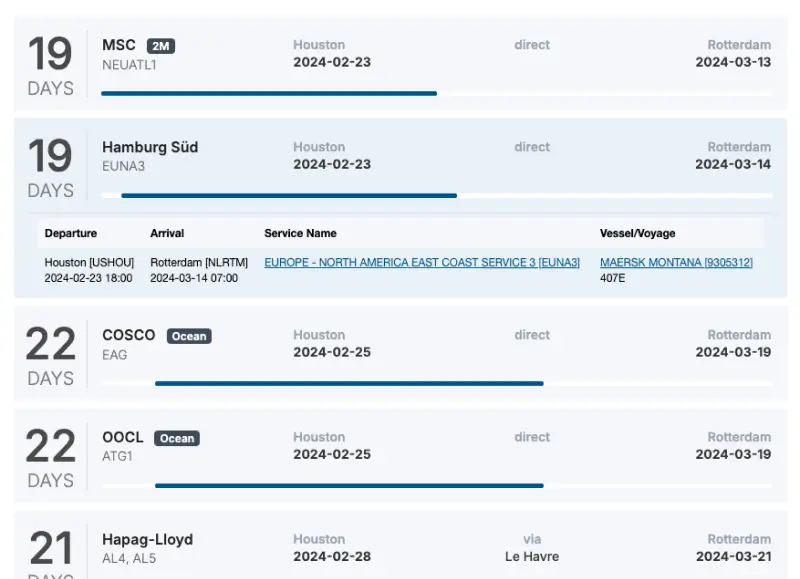This screenshot has width=800, height=579.
Task: Click the Ocean badge next to COSCO
Action: (189, 336)
